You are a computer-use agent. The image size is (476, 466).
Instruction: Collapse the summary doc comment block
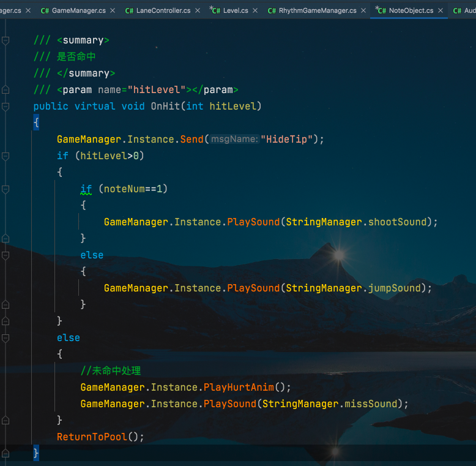coord(6,40)
